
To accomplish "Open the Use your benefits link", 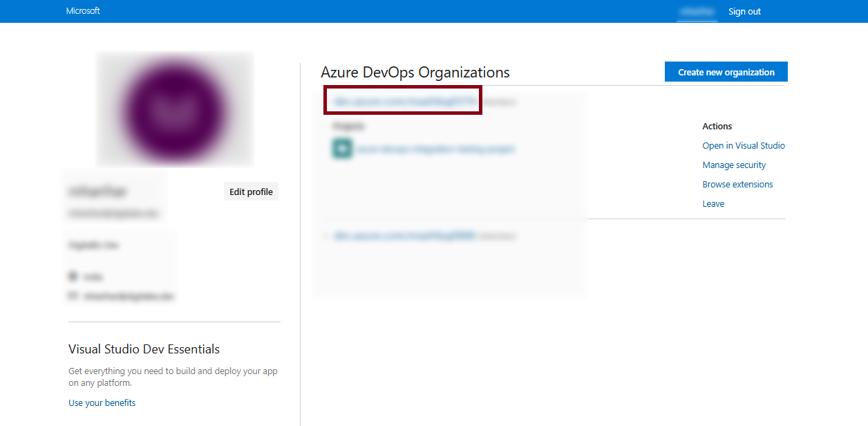I will click(102, 403).
